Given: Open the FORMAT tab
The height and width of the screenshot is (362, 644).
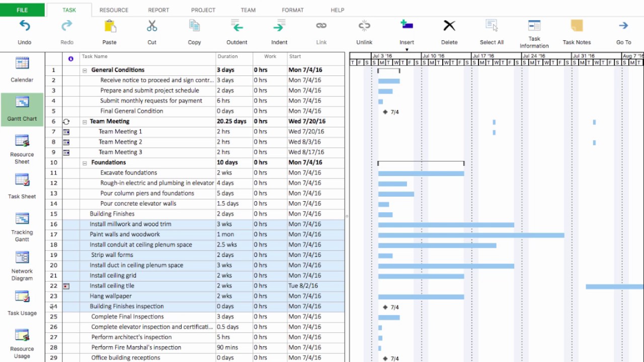Looking at the screenshot, I should [293, 10].
